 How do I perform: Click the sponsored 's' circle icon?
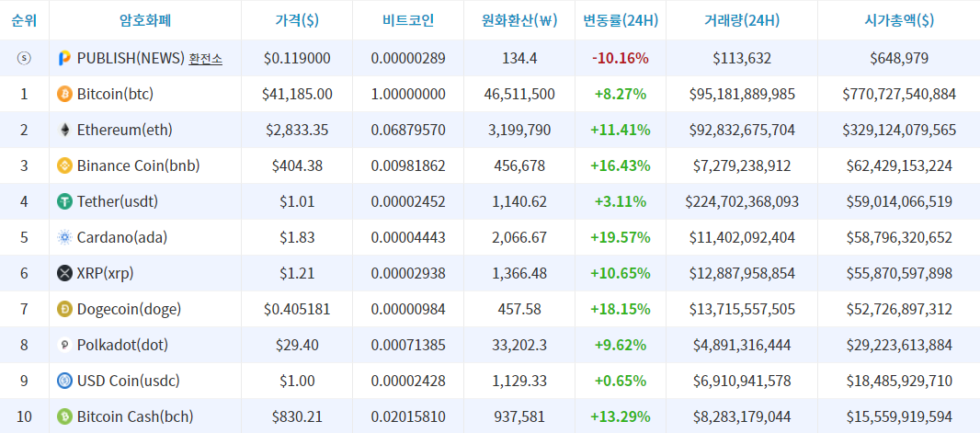pos(25,58)
